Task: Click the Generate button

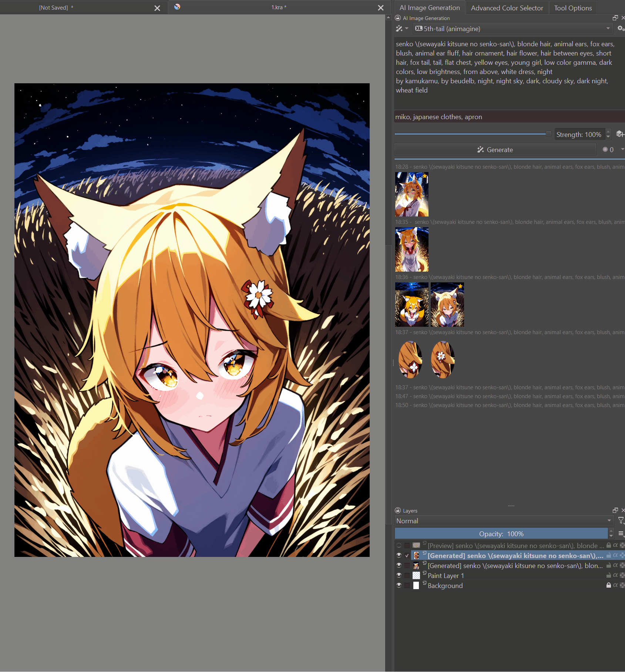Action: [495, 149]
